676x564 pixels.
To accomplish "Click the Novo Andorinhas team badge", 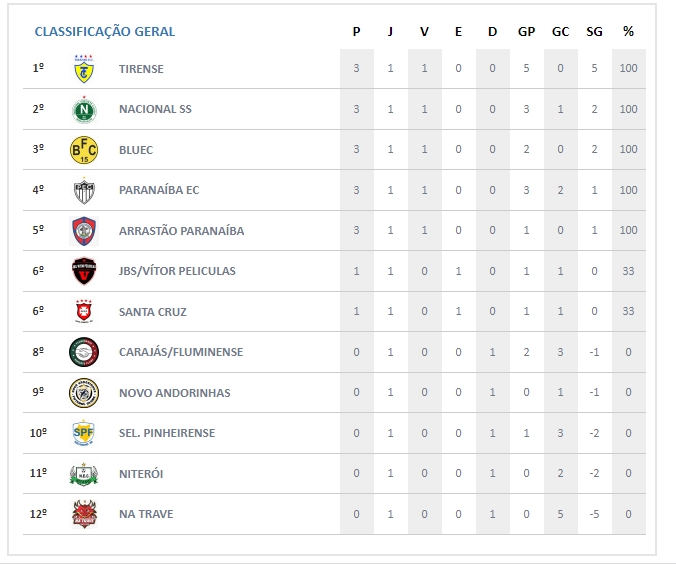I will 84,393.
